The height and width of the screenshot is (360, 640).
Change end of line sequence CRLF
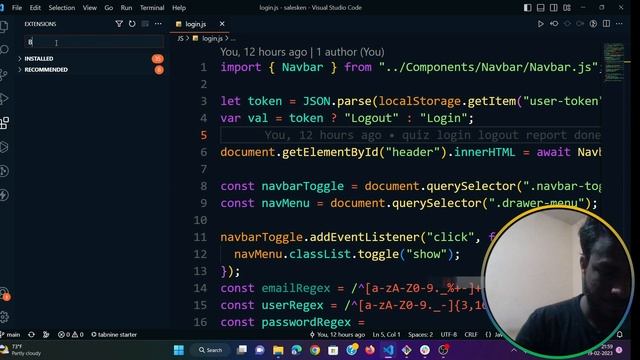click(471, 334)
